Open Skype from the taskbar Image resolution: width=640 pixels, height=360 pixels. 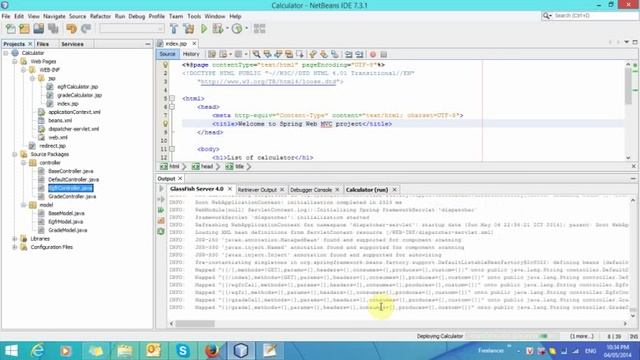tap(182, 351)
